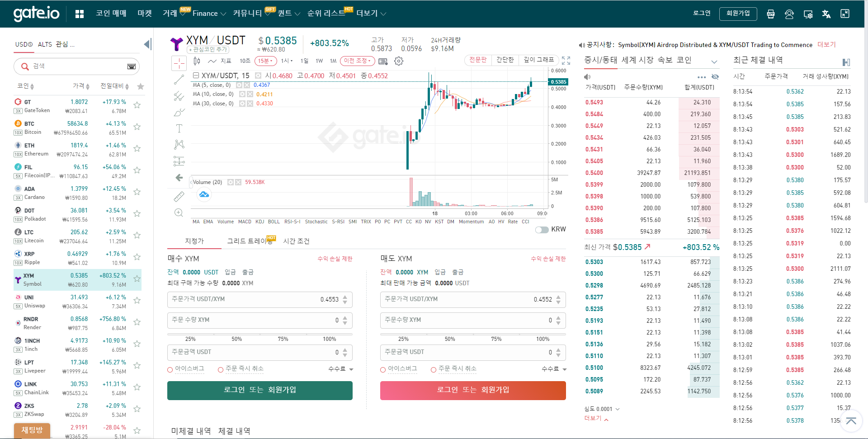The height and width of the screenshot is (439, 868).
Task: Open the 채팅방 chat room button
Action: [32, 430]
